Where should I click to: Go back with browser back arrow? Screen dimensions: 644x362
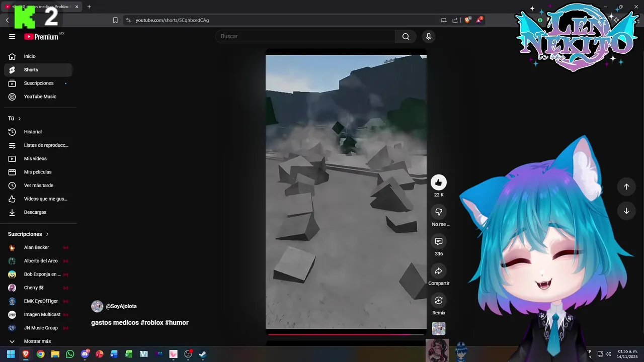(7, 20)
